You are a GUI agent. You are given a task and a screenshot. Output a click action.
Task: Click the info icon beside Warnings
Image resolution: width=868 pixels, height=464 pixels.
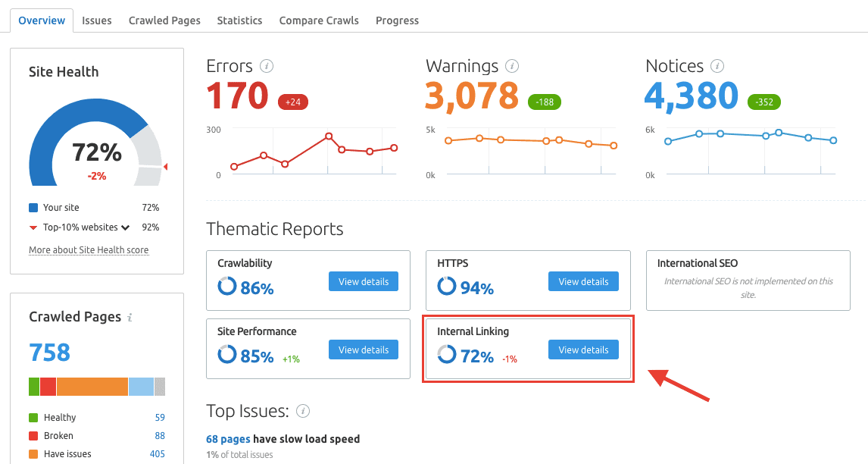point(512,66)
